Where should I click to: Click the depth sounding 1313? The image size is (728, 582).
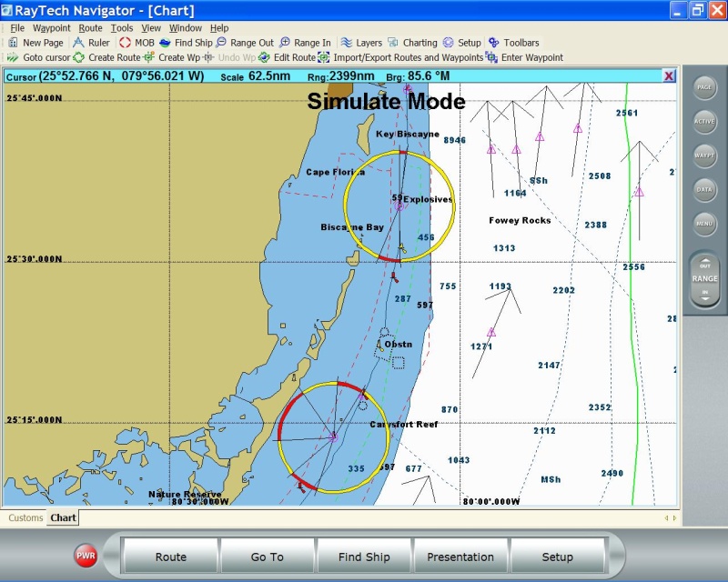coord(504,248)
